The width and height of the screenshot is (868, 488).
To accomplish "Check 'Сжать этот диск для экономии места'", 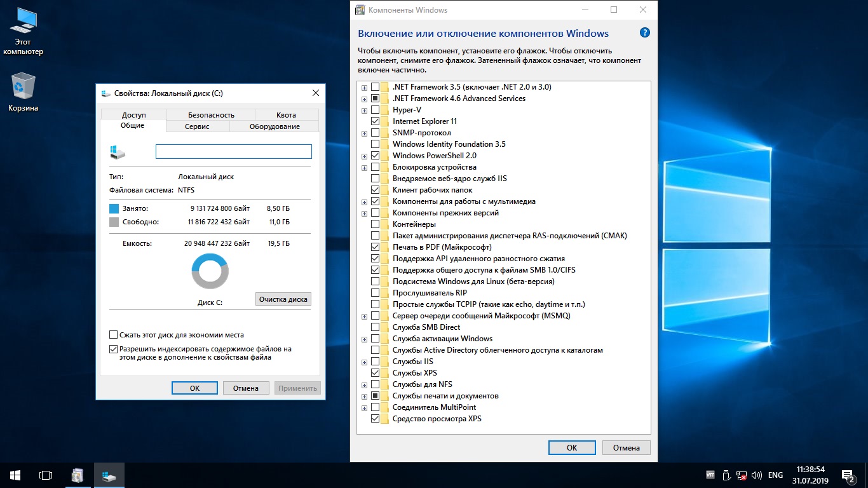I will (114, 335).
